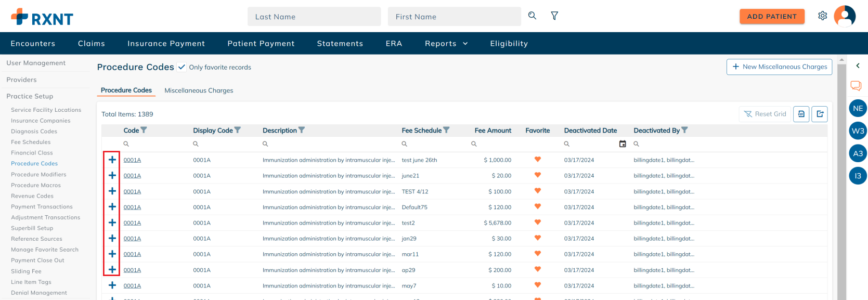
Task: Expand the jan29 row
Action: 112,238
